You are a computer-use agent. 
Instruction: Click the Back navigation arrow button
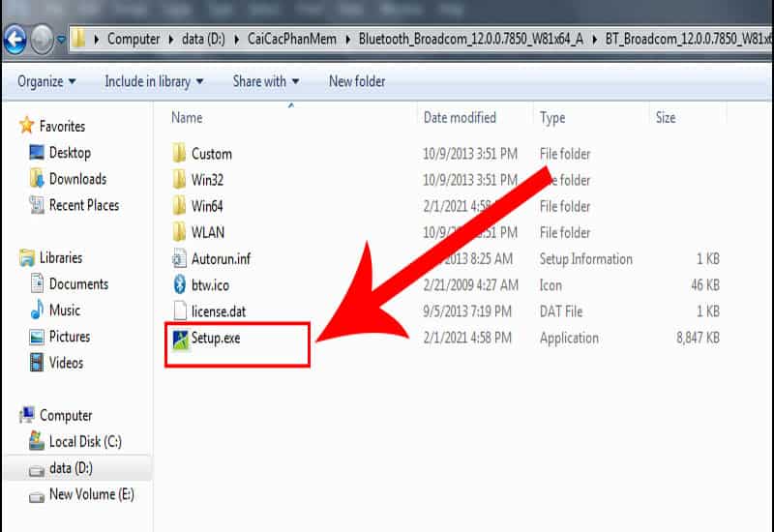[x=15, y=40]
